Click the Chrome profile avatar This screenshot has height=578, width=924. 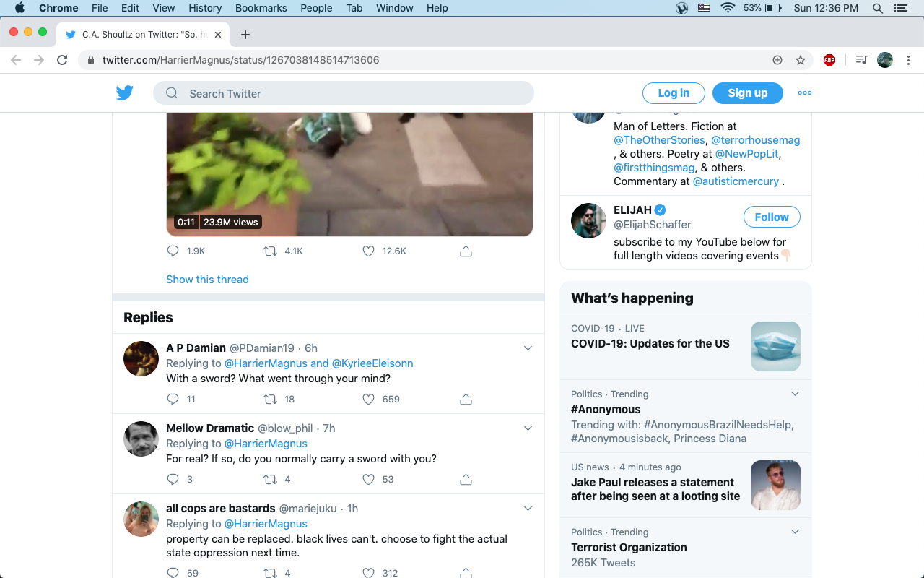[885, 60]
